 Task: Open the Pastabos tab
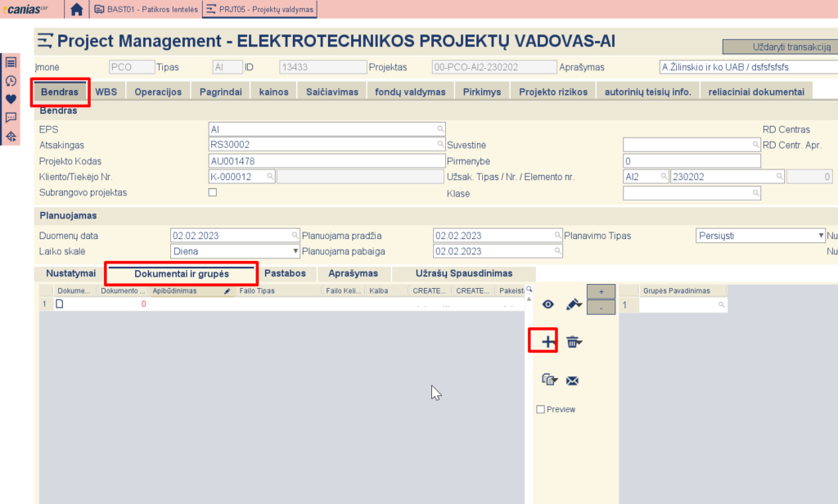(x=286, y=273)
